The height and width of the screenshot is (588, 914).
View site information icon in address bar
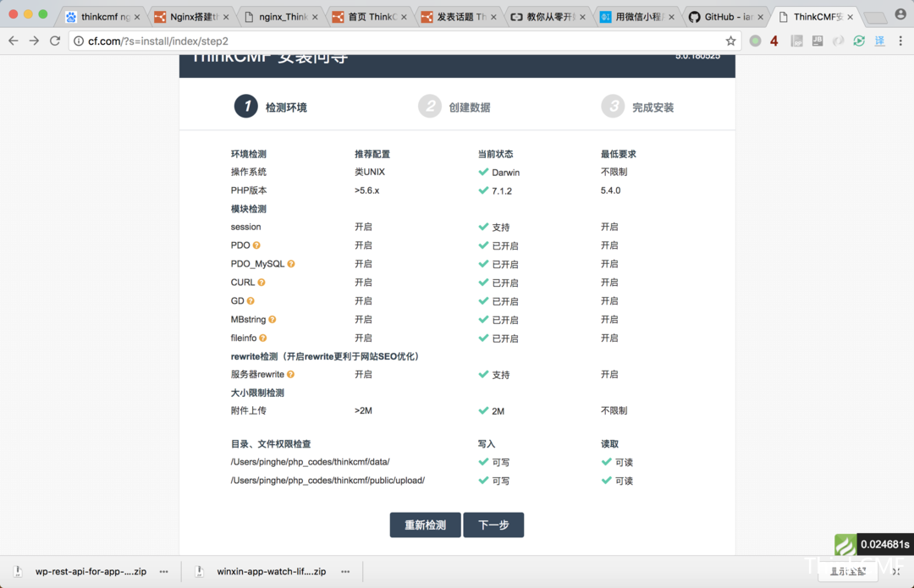point(79,41)
